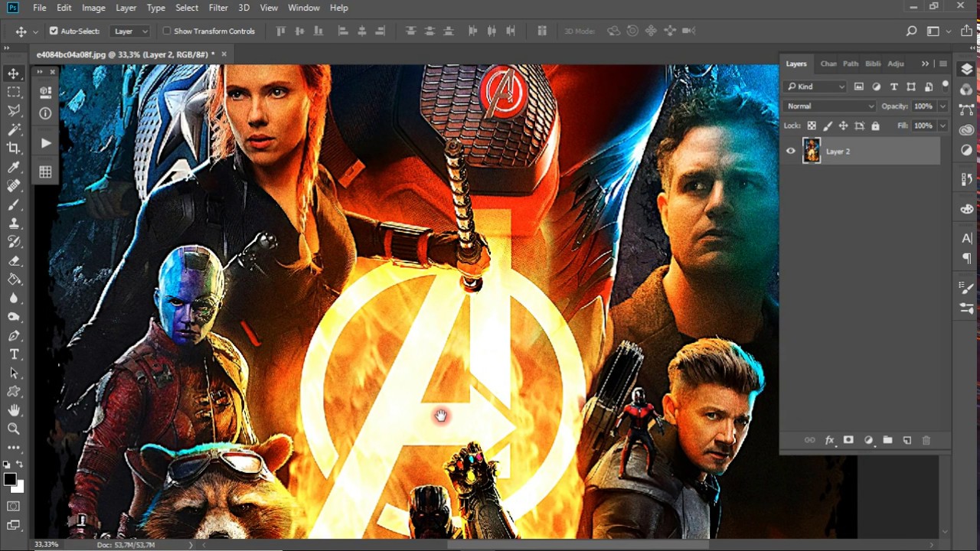Switch to the Paths tab

coord(851,64)
